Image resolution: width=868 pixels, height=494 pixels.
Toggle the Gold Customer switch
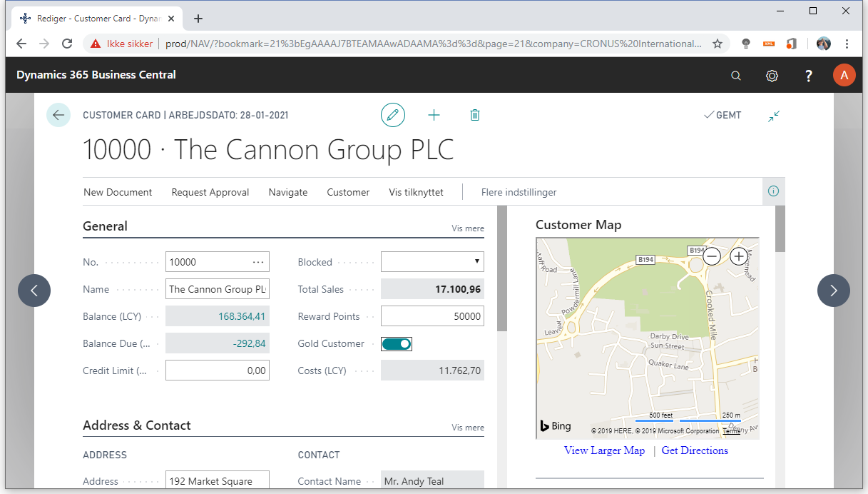pyautogui.click(x=397, y=344)
